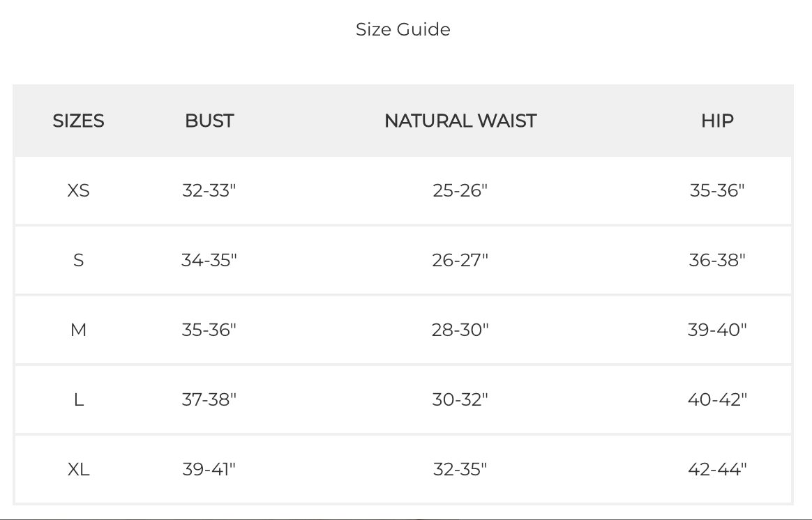Select the S hip value 36-38"
This screenshot has width=812, height=520.
tap(717, 260)
